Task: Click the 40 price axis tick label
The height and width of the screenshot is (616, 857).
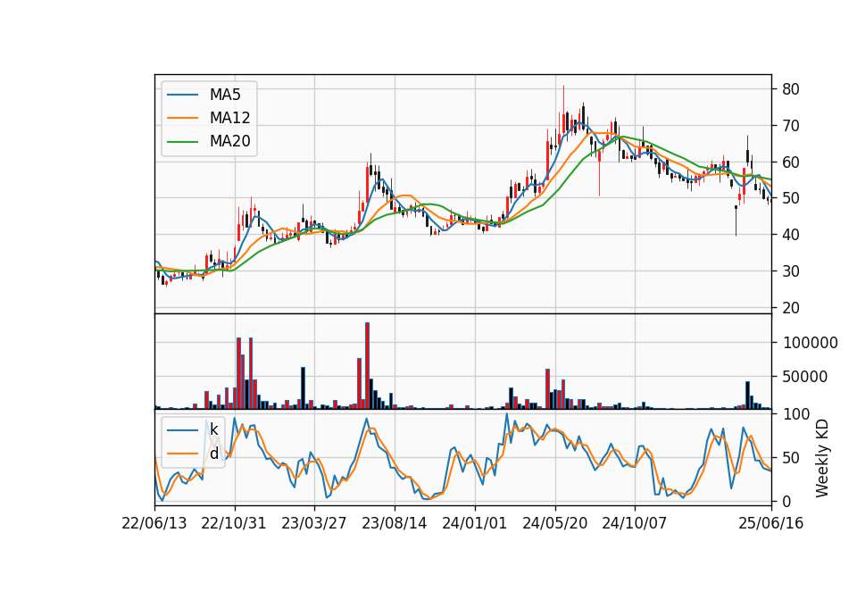Action: (791, 235)
